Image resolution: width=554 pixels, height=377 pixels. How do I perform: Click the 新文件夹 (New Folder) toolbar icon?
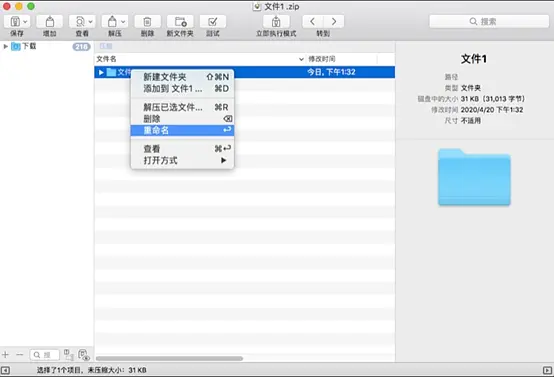(180, 22)
